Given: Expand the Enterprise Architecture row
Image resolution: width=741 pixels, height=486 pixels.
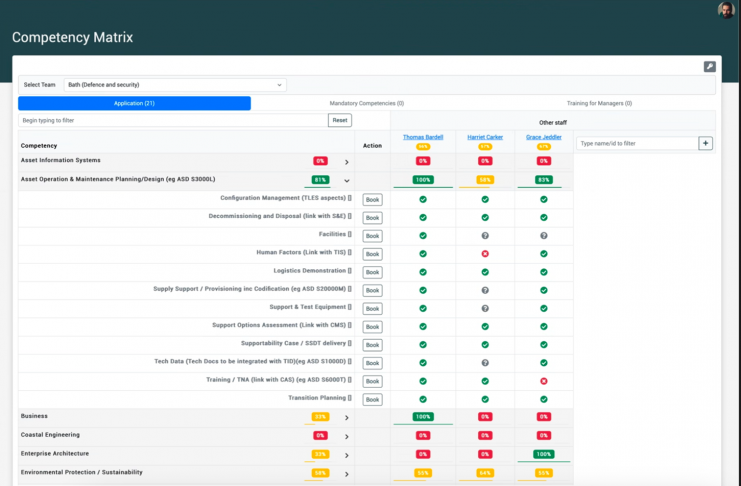Looking at the screenshot, I should pyautogui.click(x=346, y=455).
